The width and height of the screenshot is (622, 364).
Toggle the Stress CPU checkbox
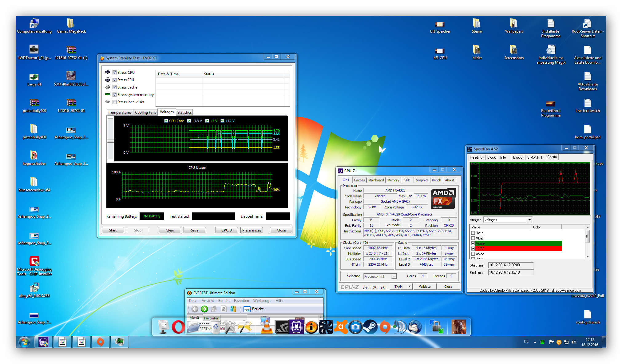[114, 73]
